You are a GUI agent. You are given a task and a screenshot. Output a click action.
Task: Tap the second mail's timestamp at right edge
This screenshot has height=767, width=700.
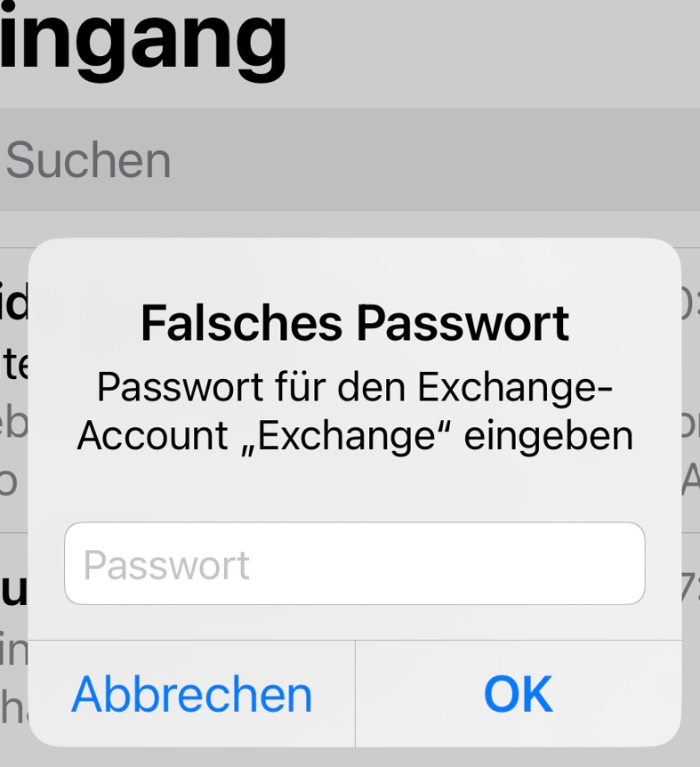coord(691,586)
